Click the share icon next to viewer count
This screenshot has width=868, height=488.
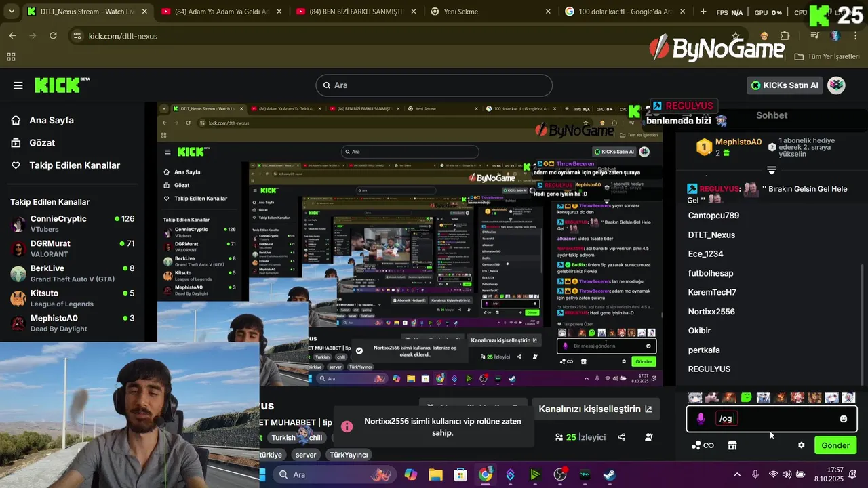point(622,437)
